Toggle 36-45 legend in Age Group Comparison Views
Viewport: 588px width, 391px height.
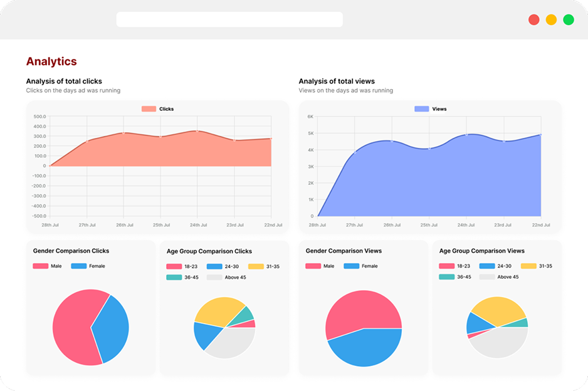[454, 277]
